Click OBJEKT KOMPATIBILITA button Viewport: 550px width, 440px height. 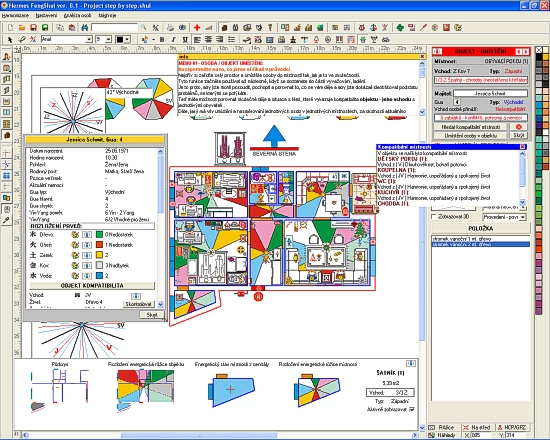[x=92, y=286]
